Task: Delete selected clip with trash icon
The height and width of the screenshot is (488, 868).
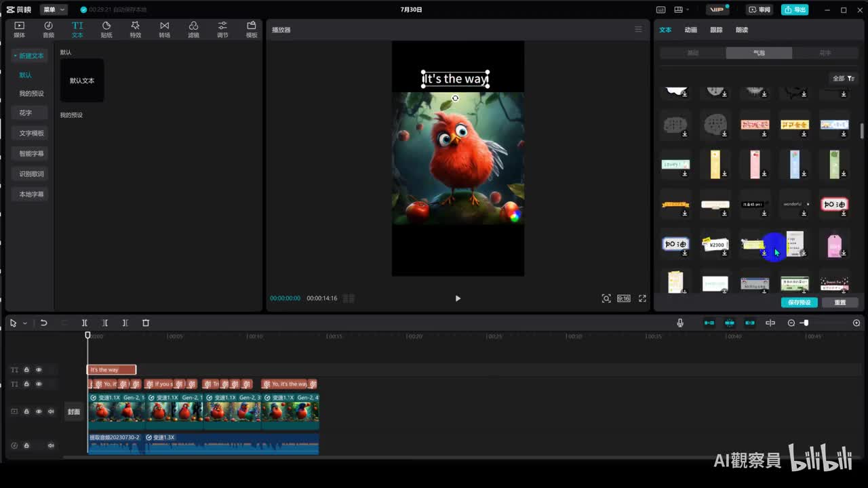Action: 146,323
